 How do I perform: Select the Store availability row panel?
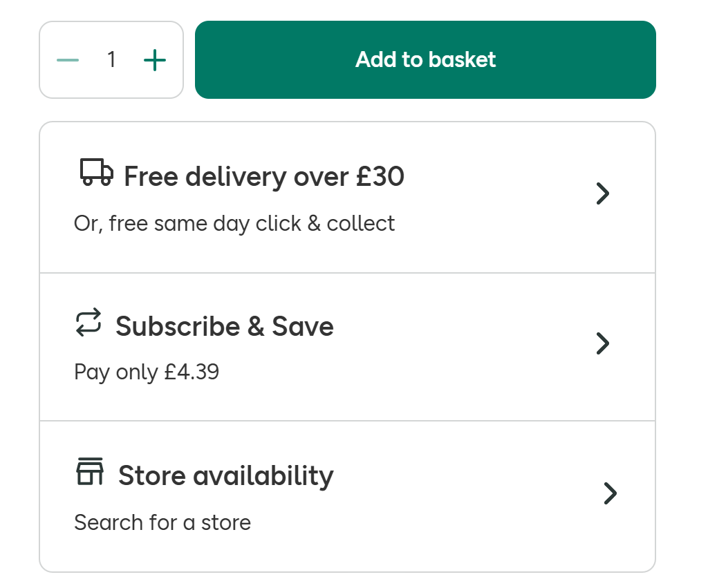(x=347, y=496)
